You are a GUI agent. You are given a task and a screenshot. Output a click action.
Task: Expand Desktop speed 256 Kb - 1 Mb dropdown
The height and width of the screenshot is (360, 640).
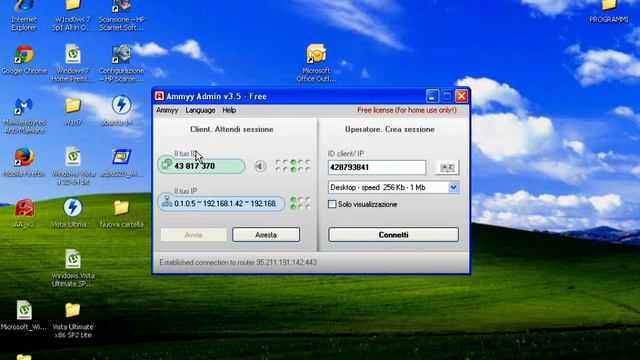coord(453,187)
